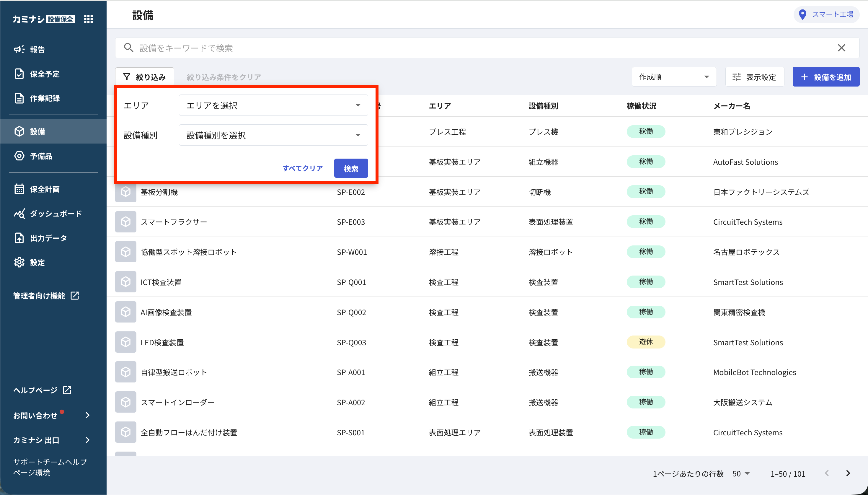Open the 作成順 sort dropdown
868x495 pixels.
[x=674, y=77]
